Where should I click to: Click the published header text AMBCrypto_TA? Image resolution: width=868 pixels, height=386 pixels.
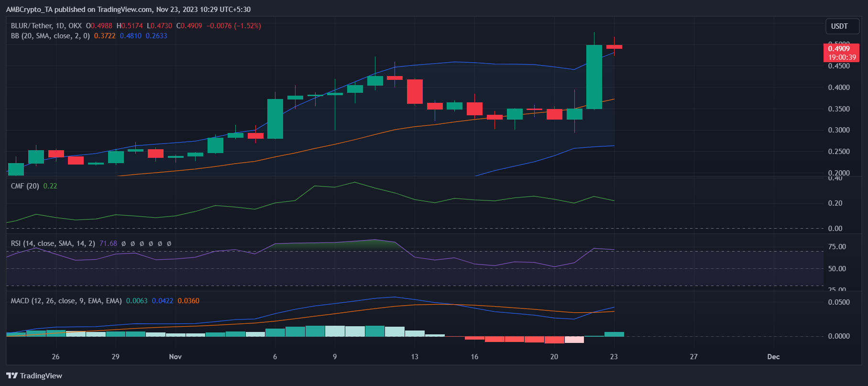[30, 10]
